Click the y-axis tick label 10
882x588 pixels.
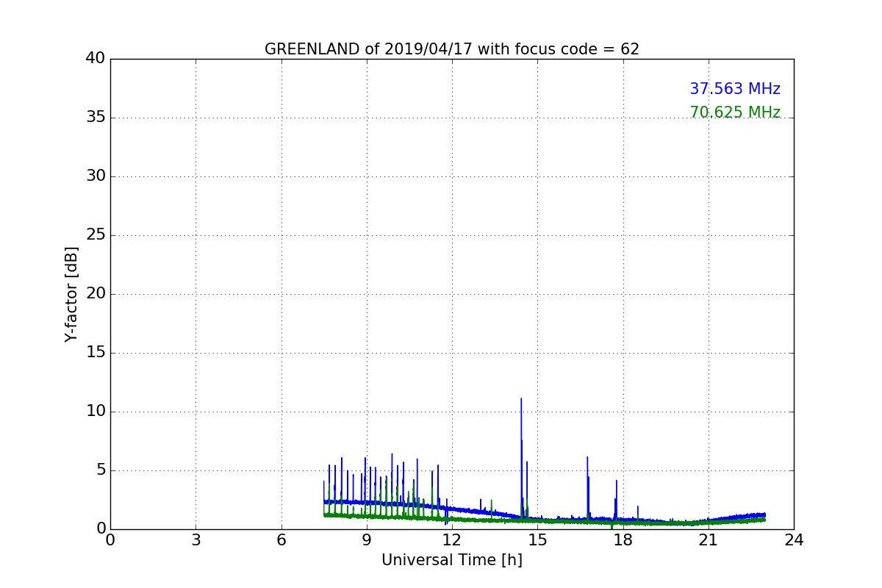[96, 412]
